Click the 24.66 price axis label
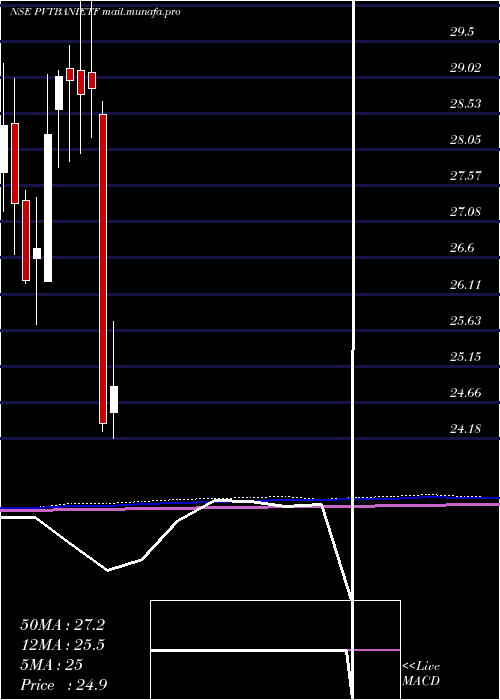This screenshot has width=500, height=700. click(466, 393)
